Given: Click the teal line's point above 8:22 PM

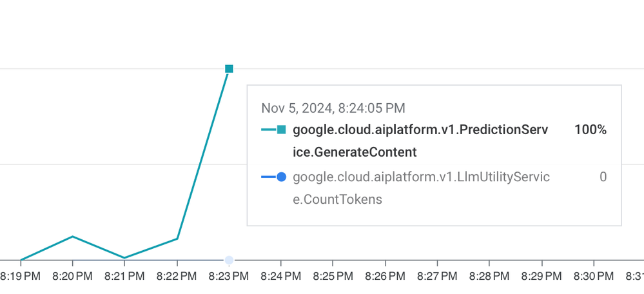Looking at the screenshot, I should coord(177,239).
